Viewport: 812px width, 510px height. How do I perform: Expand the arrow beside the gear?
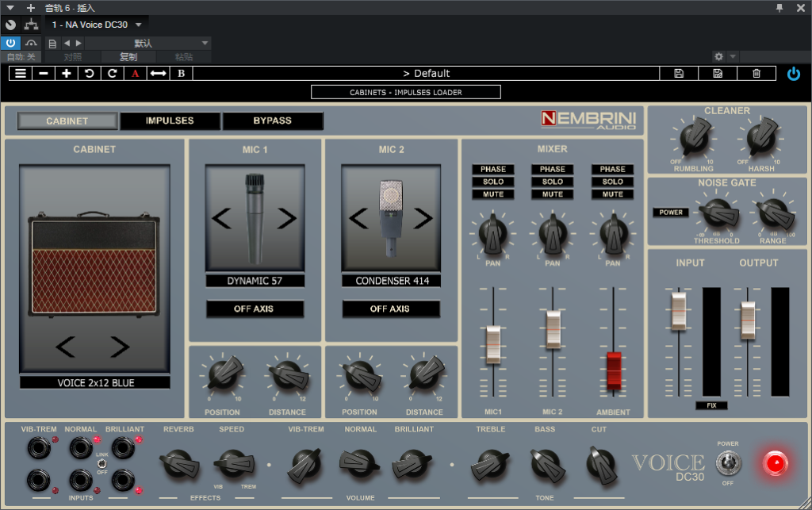[x=732, y=56]
